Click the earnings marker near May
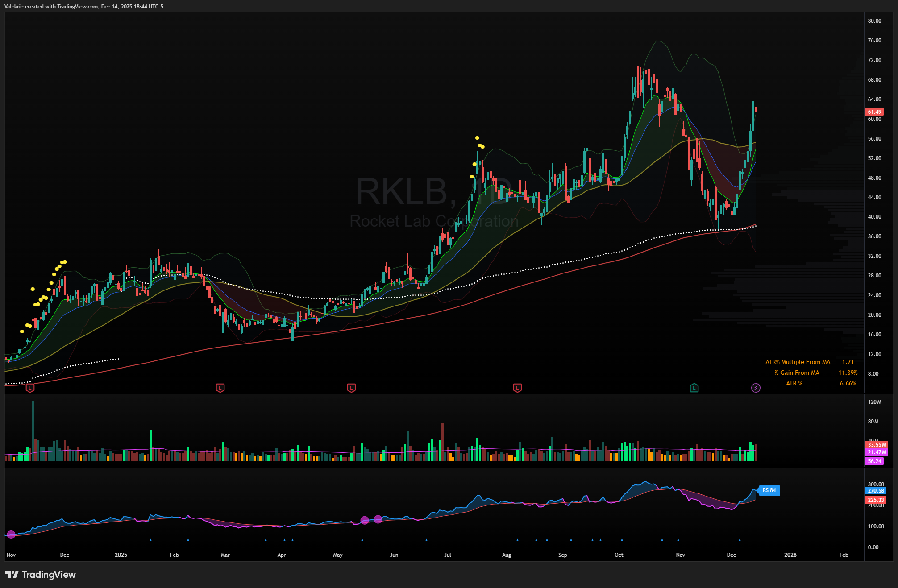Viewport: 898px width, 588px height. point(351,388)
